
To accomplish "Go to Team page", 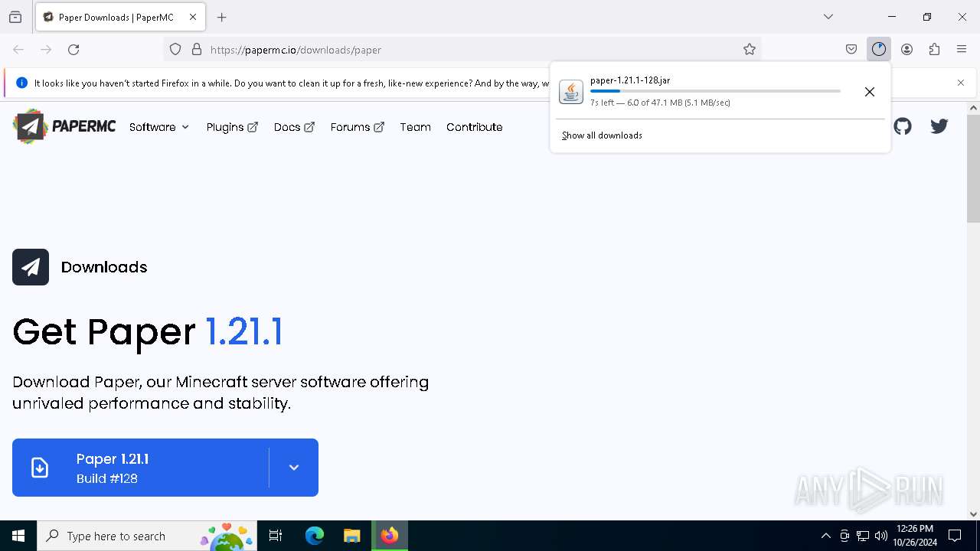I will [x=416, y=127].
